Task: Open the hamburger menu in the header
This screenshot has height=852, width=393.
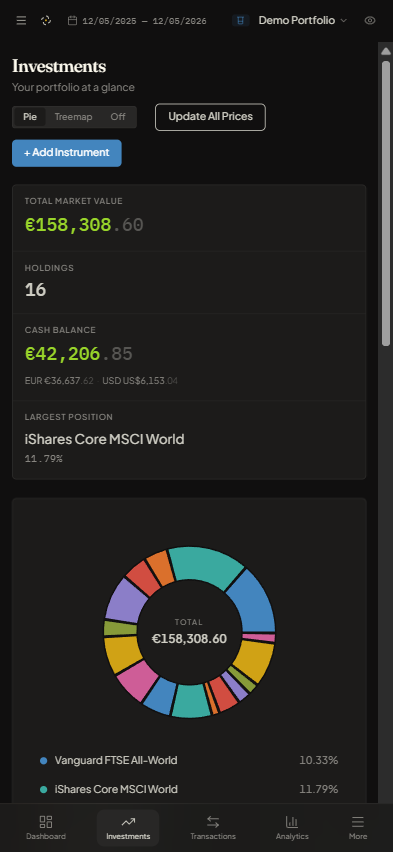Action: tap(21, 21)
